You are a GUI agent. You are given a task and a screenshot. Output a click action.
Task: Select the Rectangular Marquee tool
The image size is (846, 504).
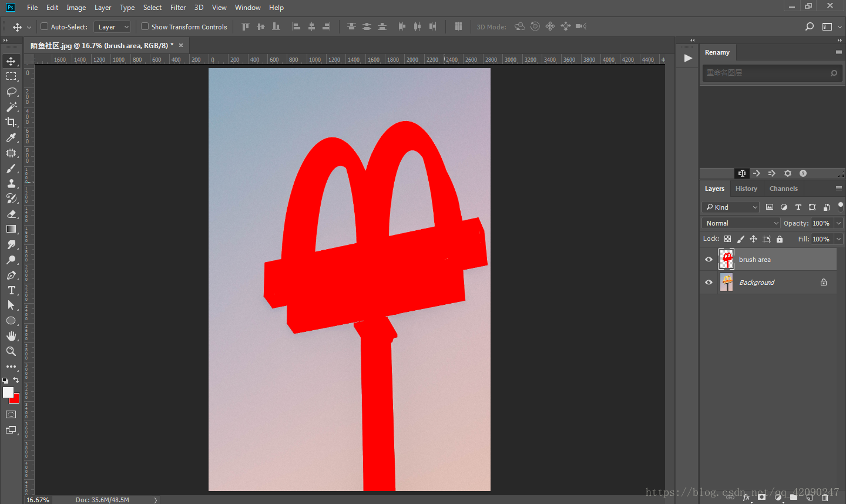pyautogui.click(x=11, y=76)
